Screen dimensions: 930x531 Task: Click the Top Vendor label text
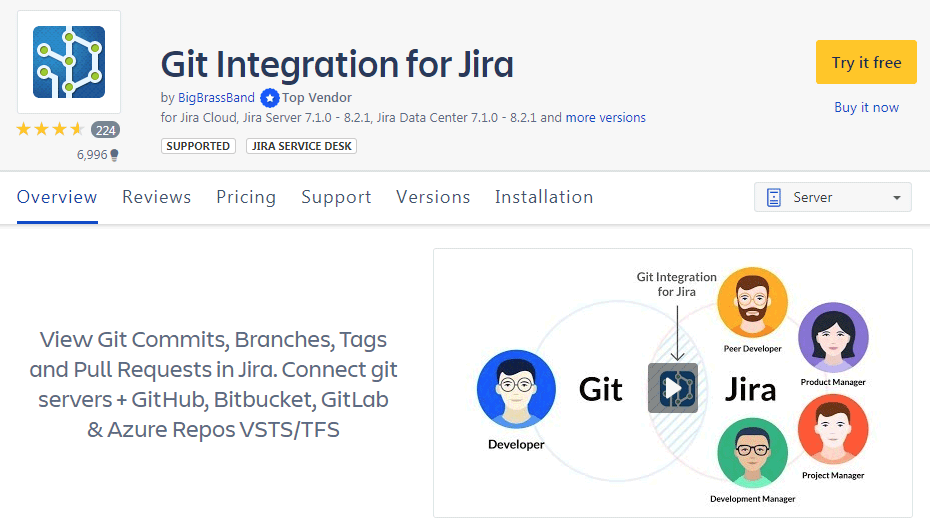317,98
